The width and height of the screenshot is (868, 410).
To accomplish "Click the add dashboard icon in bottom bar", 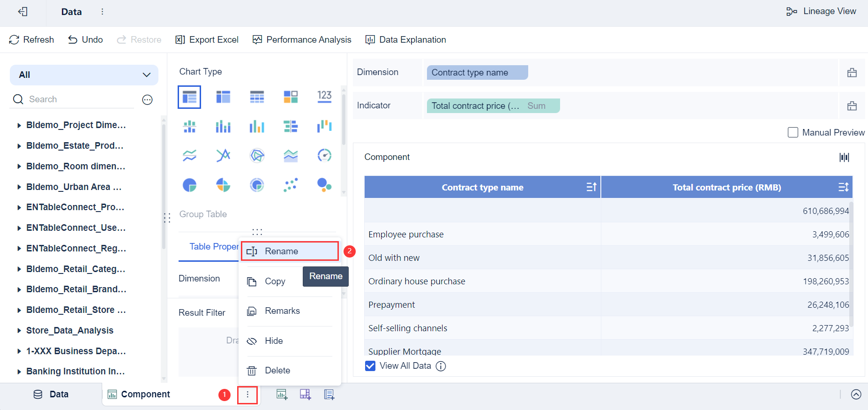I will tap(305, 395).
